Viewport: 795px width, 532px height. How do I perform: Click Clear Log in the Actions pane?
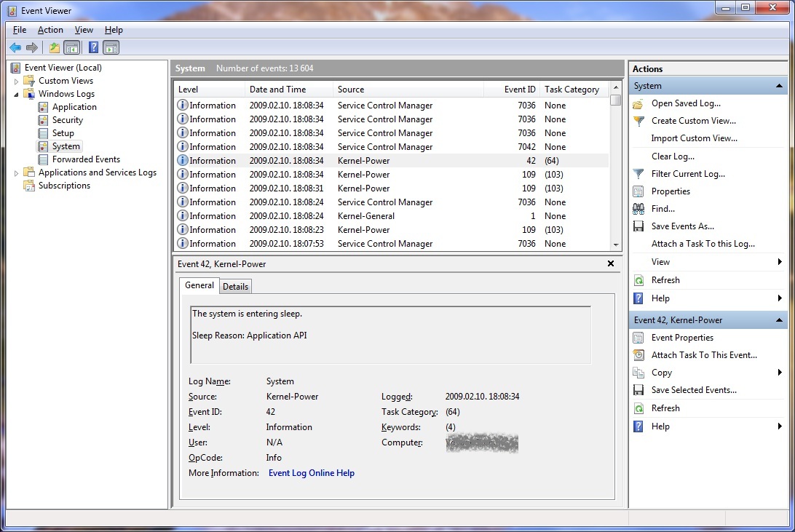pyautogui.click(x=673, y=156)
